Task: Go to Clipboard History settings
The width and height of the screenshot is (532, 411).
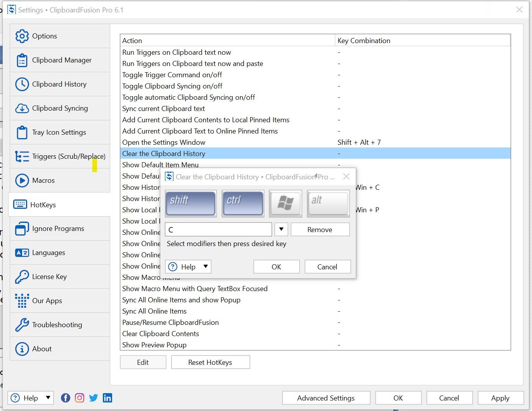Action: coord(60,84)
